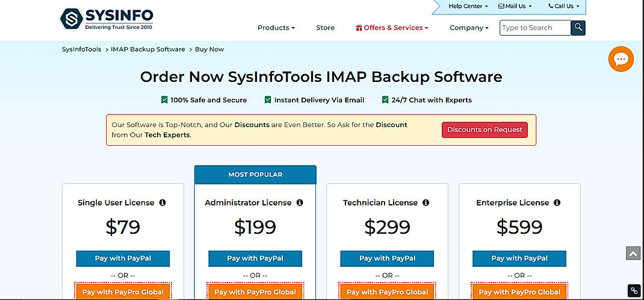The image size is (644, 300).
Task: Expand the Call Us dropdown
Action: [x=564, y=6]
